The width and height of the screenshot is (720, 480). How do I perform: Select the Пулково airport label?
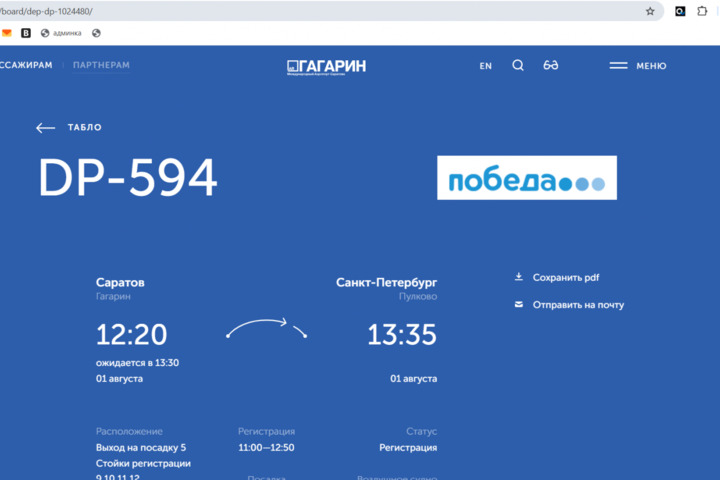tap(418, 296)
